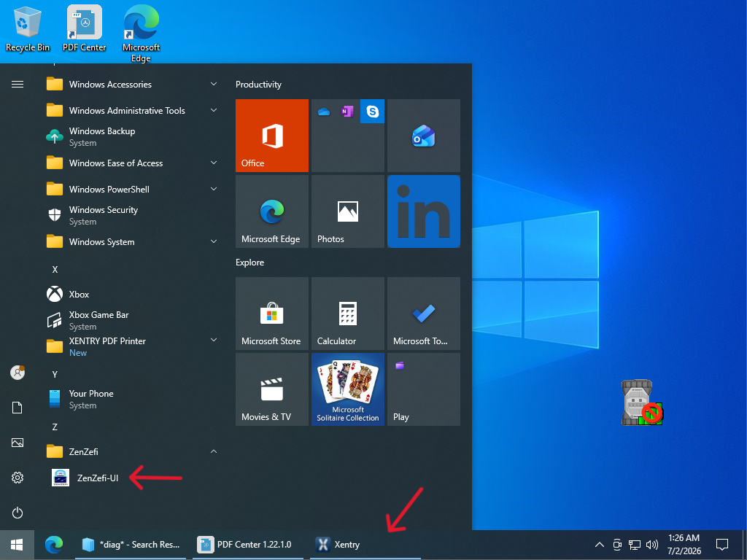Open the LinkedIn tile
747x560 pixels.
click(x=424, y=211)
